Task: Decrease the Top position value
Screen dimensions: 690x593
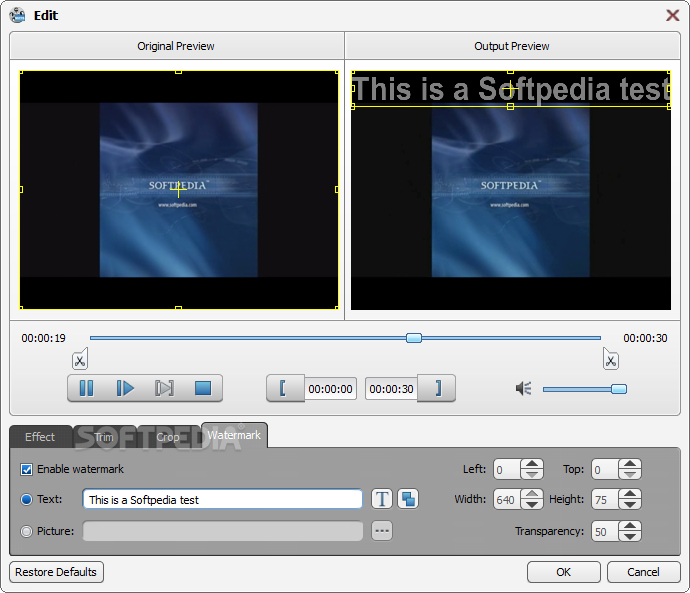Action: (630, 474)
